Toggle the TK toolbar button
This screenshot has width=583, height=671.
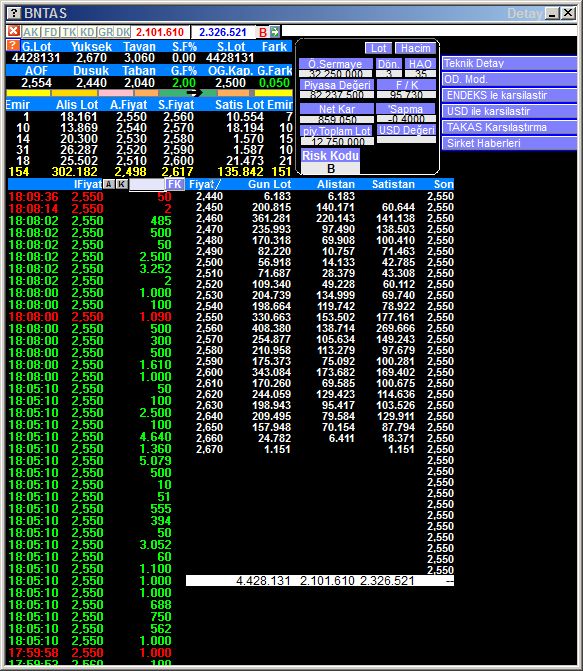click(x=69, y=32)
